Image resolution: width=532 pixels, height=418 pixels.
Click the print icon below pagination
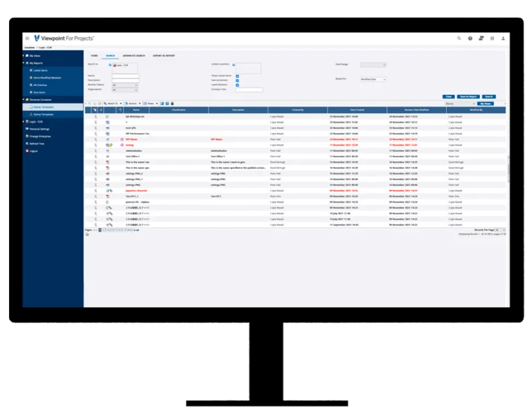[x=87, y=234]
